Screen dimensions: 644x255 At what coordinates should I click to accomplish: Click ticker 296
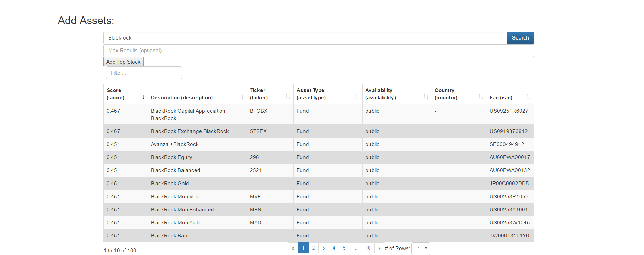point(254,157)
